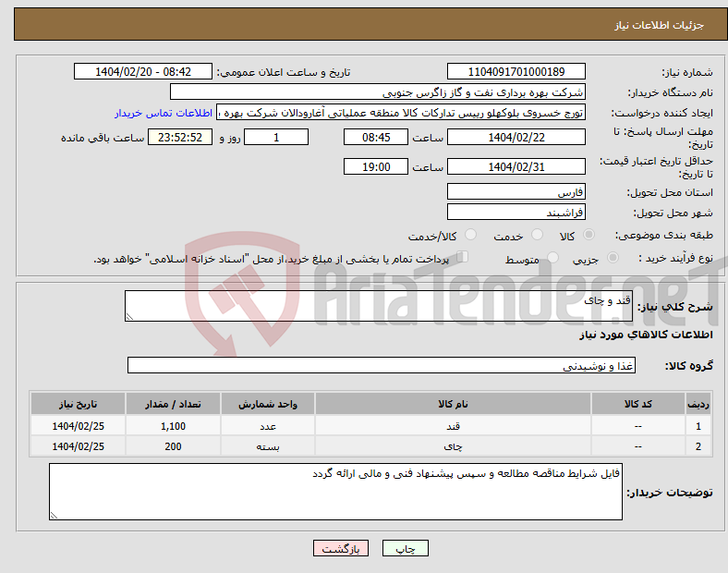Click the general description textarea قند و چای
Viewport: 728px width, 573px height.
click(x=379, y=306)
